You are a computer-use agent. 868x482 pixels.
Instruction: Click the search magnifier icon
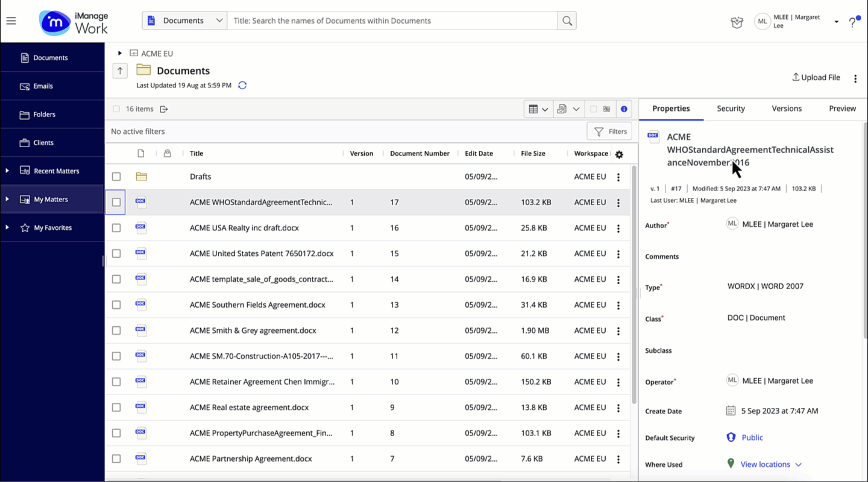point(567,21)
